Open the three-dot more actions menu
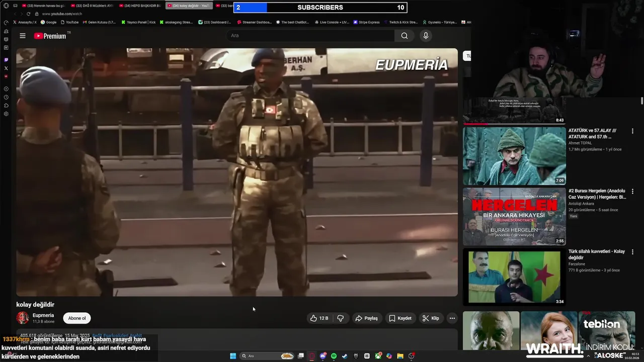The width and height of the screenshot is (644, 362). [452, 318]
